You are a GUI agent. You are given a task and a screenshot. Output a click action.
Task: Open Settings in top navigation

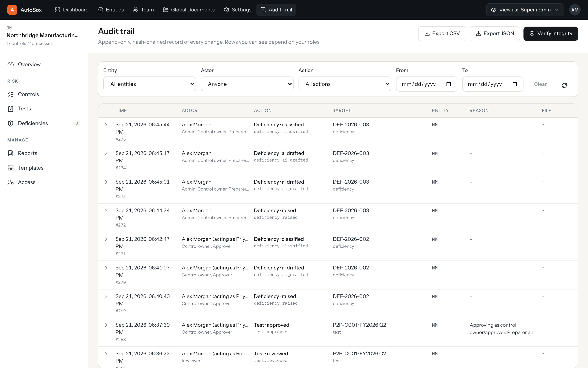point(238,10)
